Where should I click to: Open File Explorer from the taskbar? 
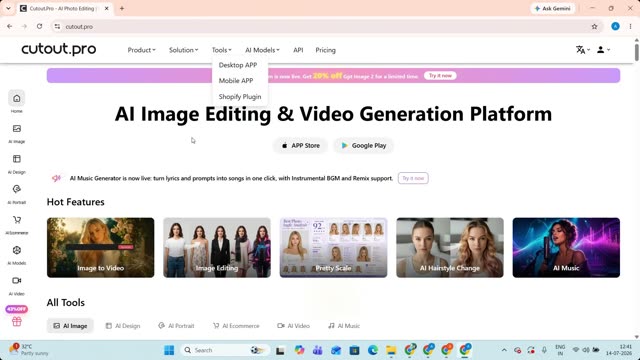[391, 350]
